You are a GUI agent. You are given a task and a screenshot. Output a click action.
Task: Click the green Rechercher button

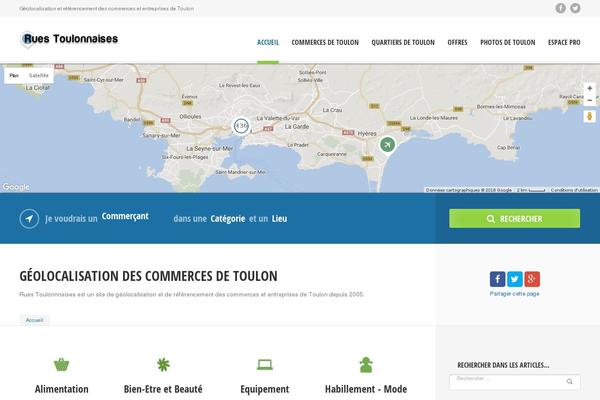tap(515, 219)
